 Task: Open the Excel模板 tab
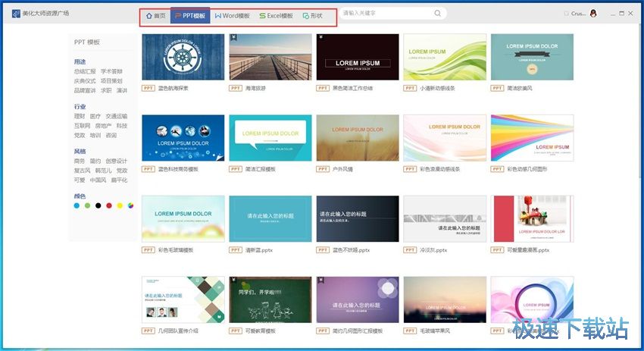[276, 16]
